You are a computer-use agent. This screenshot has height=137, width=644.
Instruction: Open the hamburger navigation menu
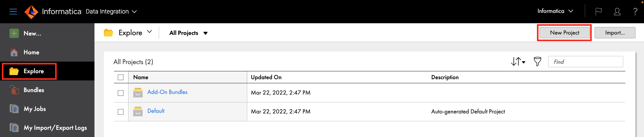coord(13,12)
